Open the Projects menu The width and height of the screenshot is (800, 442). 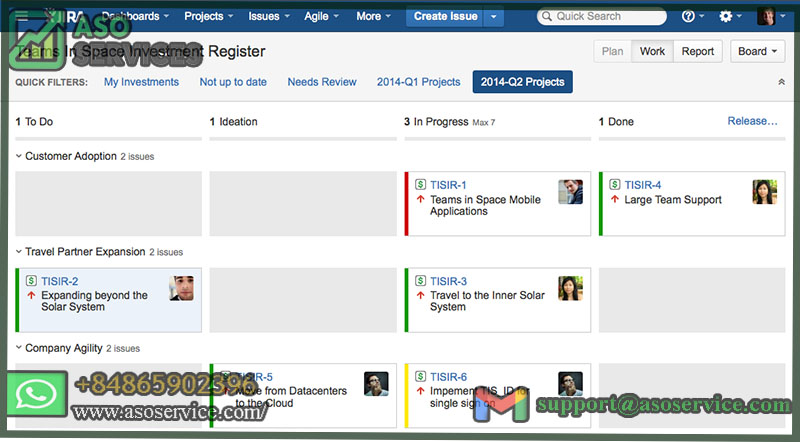click(209, 16)
